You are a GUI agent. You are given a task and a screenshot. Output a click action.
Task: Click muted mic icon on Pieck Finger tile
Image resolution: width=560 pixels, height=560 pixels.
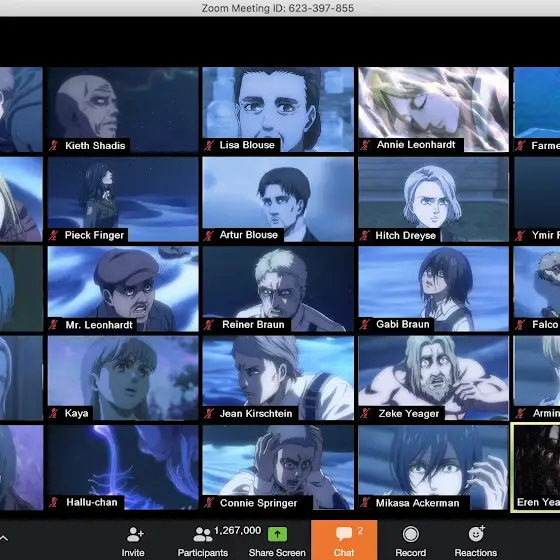click(54, 235)
